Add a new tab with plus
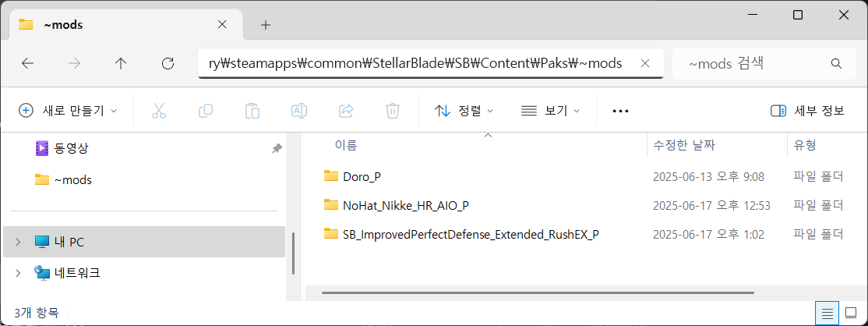868x326 pixels. tap(266, 25)
